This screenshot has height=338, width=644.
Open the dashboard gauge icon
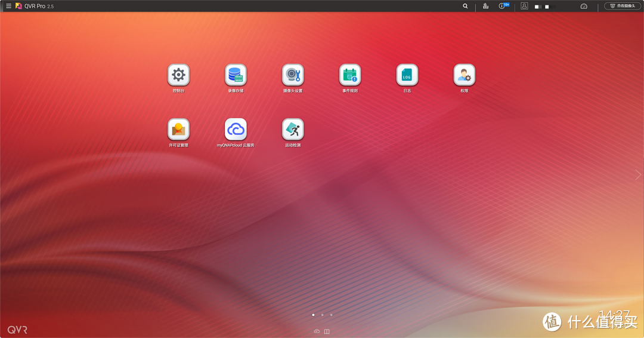(584, 6)
